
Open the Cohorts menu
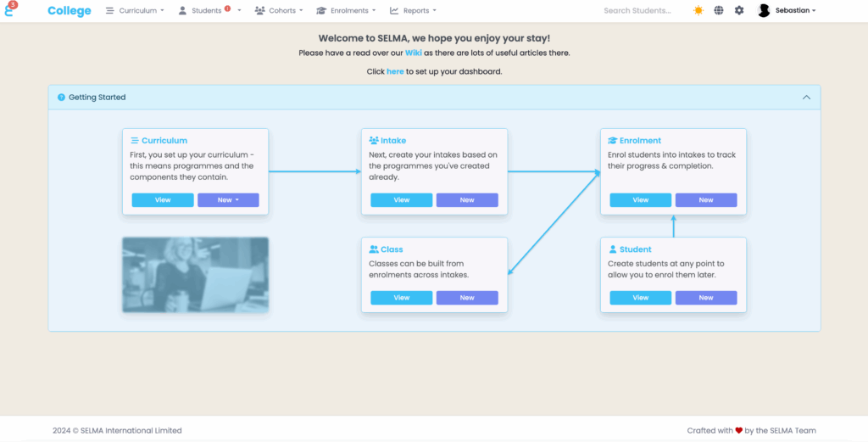point(279,10)
